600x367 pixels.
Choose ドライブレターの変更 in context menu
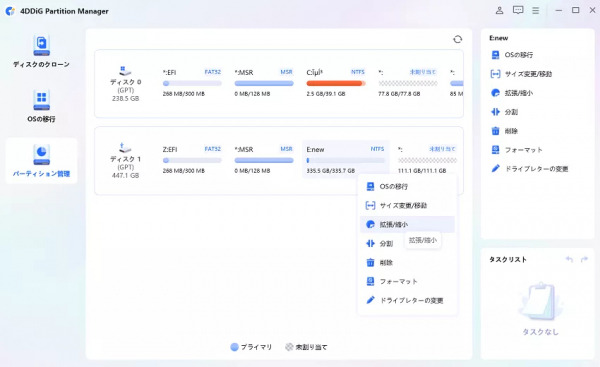click(x=407, y=300)
